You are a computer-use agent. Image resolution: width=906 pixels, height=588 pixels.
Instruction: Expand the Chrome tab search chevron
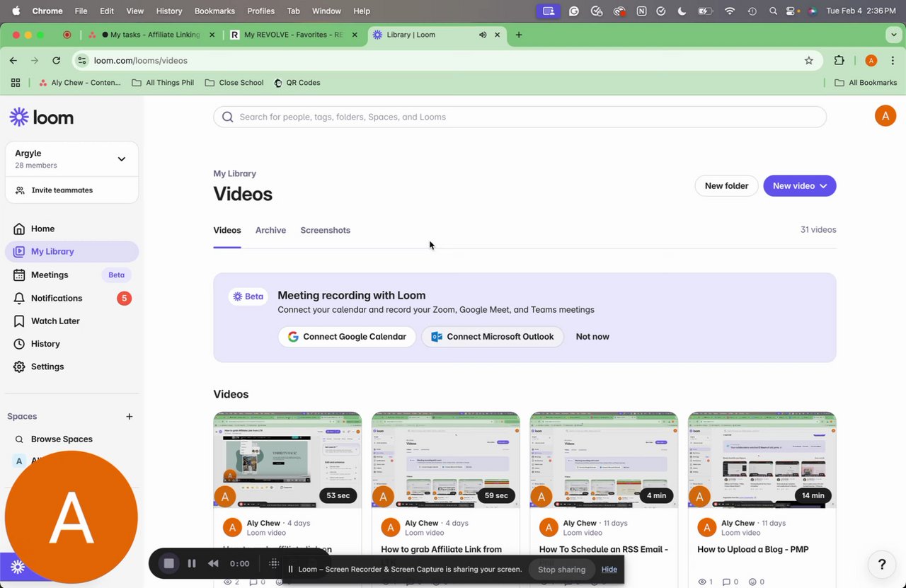click(893, 35)
